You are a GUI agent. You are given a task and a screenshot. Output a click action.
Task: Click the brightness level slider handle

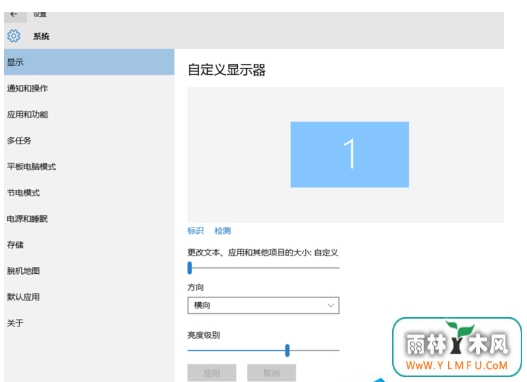coord(287,350)
